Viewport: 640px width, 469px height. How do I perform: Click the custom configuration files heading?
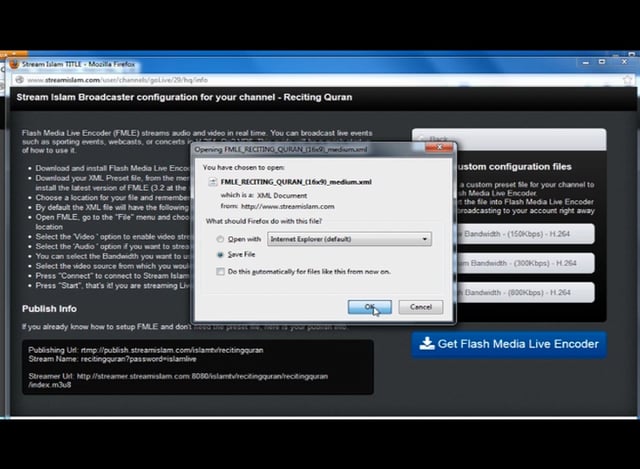click(x=514, y=167)
